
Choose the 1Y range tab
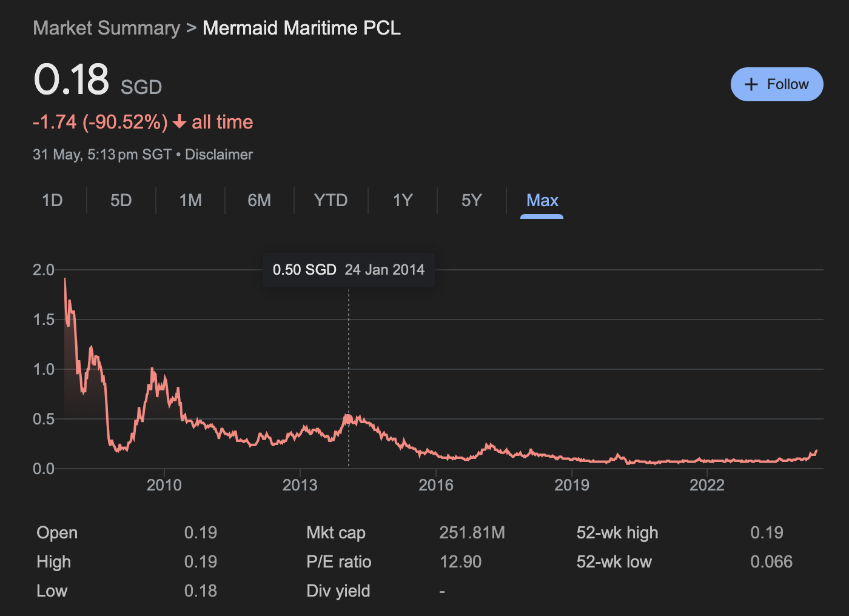[x=403, y=201]
